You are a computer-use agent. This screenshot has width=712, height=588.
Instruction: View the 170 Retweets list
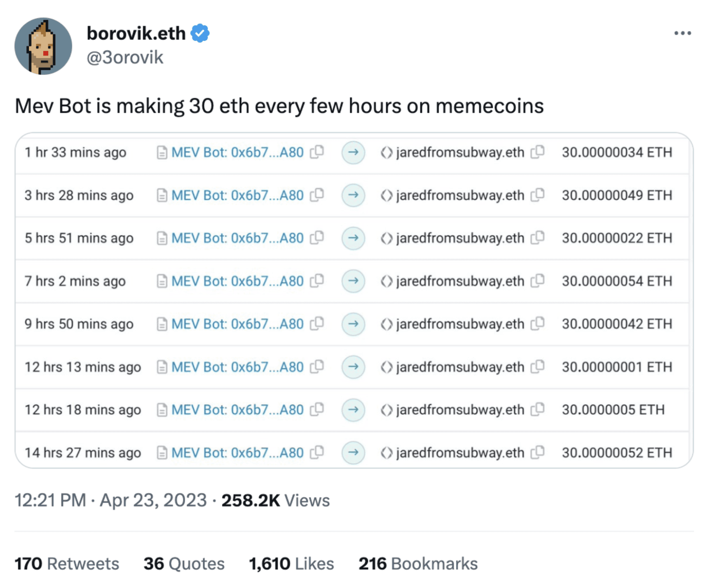[x=67, y=563]
